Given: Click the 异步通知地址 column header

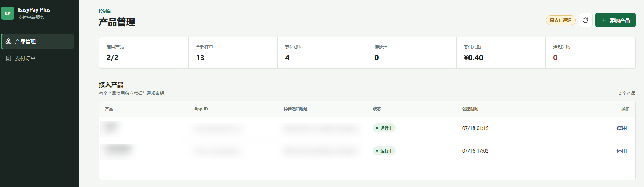Looking at the screenshot, I should click(x=296, y=109).
